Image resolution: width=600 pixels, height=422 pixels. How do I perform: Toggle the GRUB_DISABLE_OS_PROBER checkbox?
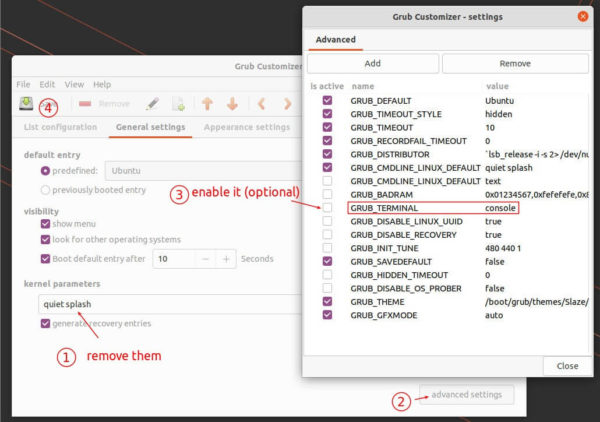click(327, 288)
